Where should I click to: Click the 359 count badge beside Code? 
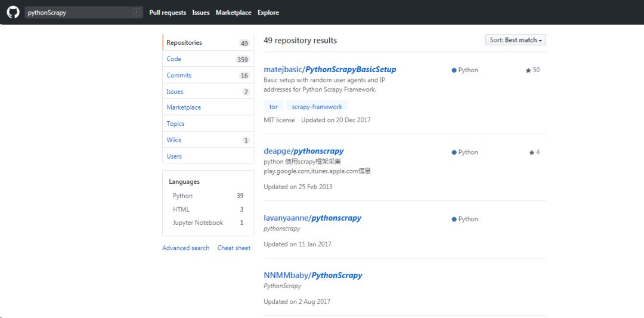click(242, 59)
